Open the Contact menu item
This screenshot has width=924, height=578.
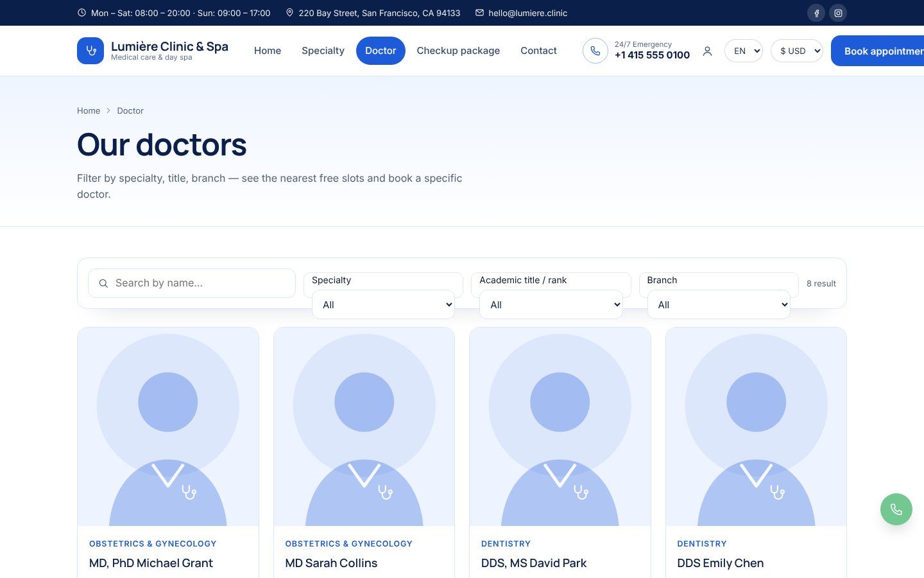(538, 51)
